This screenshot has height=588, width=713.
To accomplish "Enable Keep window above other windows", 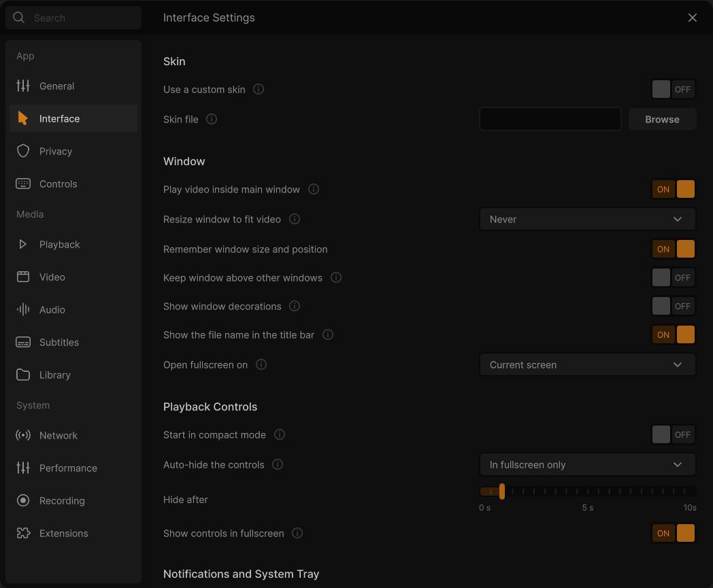I will [x=674, y=277].
